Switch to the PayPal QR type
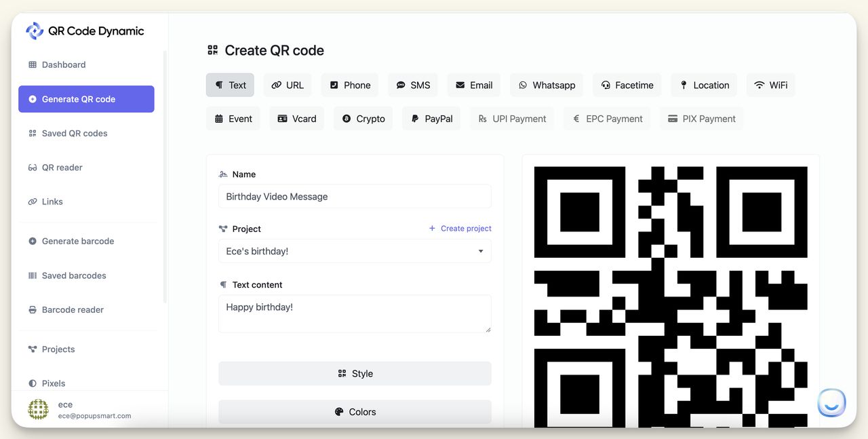Screen dimensions: 868x439 pyautogui.click(x=431, y=119)
